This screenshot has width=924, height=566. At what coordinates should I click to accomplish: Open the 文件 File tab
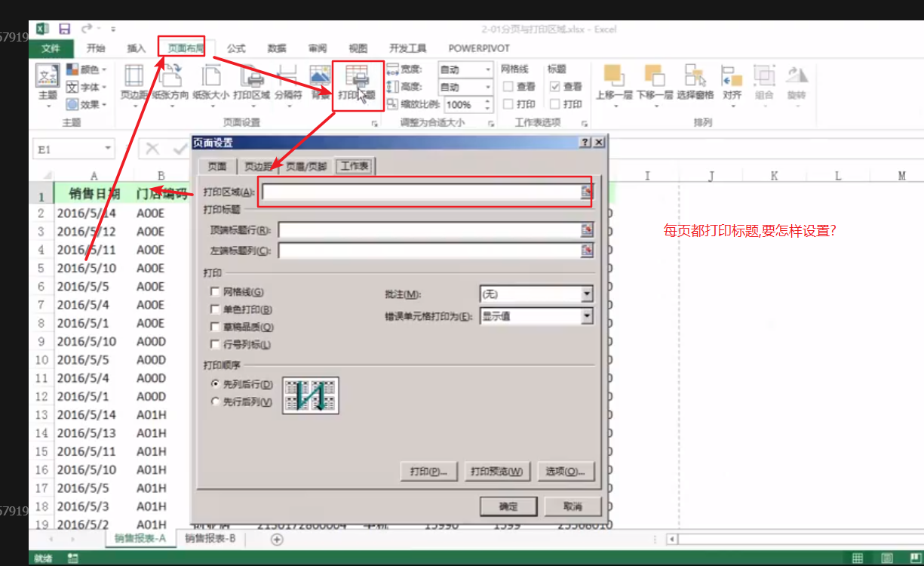[51, 48]
